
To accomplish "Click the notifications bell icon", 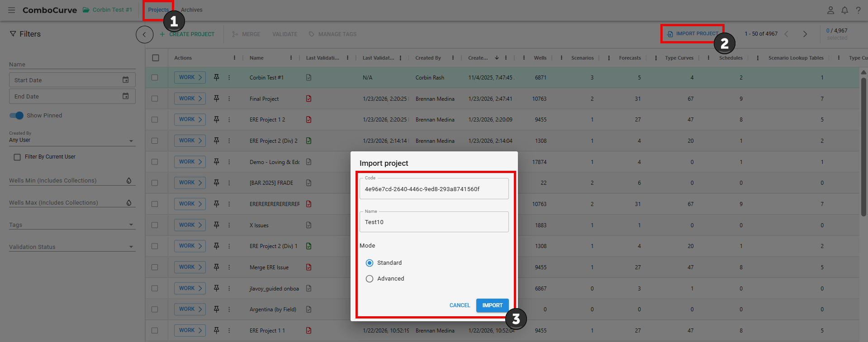I will tap(844, 10).
